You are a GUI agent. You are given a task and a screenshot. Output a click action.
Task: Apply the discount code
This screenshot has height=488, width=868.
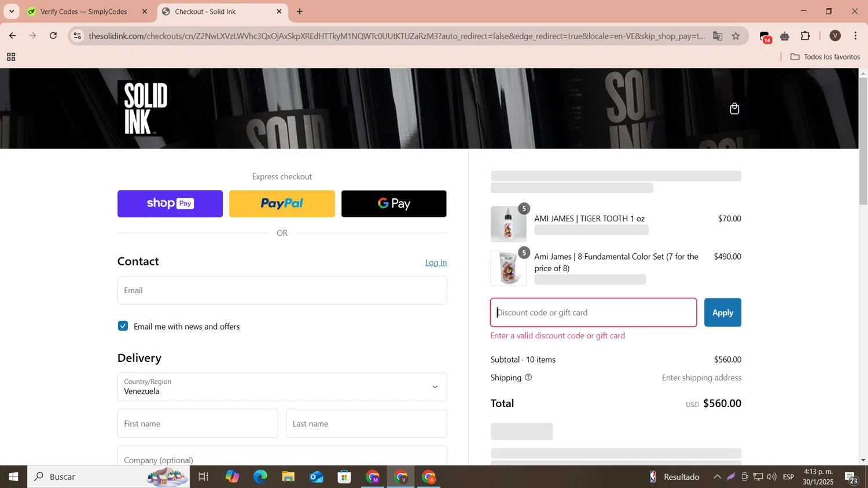pyautogui.click(x=723, y=313)
